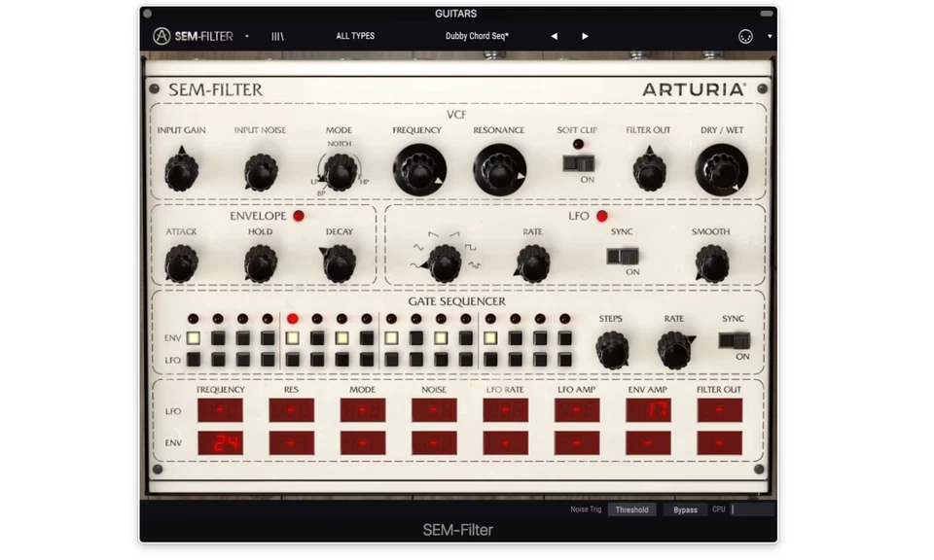The height and width of the screenshot is (560, 934).
Task: Open the preset name dropdown
Action: tap(477, 36)
